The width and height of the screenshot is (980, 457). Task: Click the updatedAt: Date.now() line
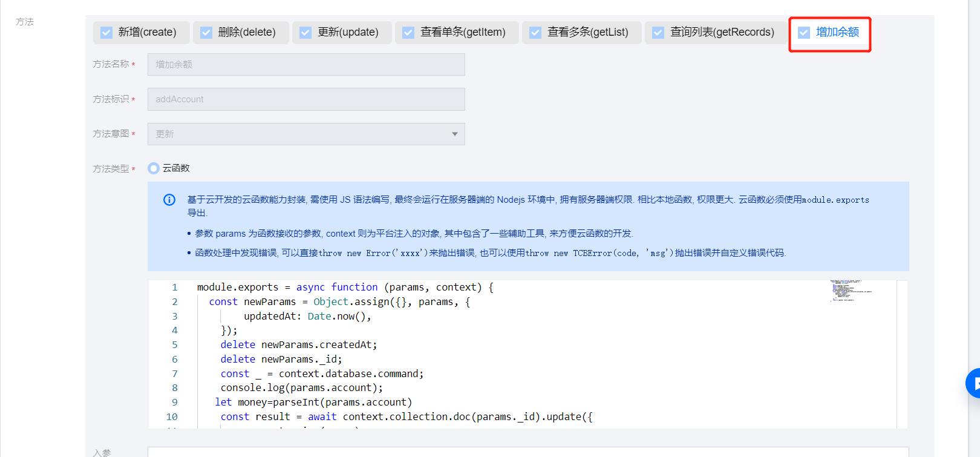pos(307,316)
